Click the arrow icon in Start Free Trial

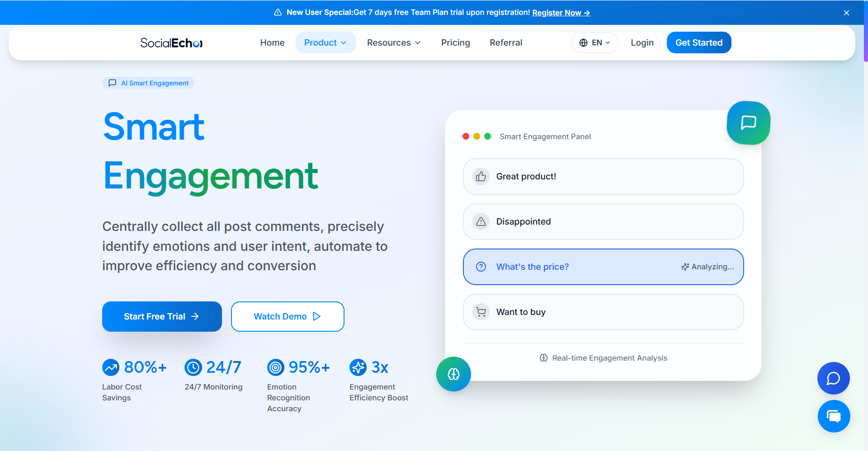(195, 316)
